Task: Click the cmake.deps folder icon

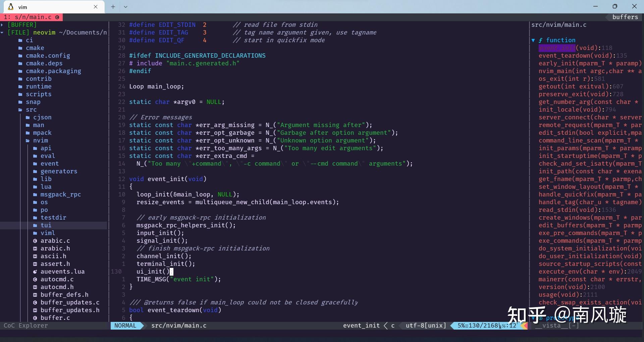Action: click(x=20, y=63)
